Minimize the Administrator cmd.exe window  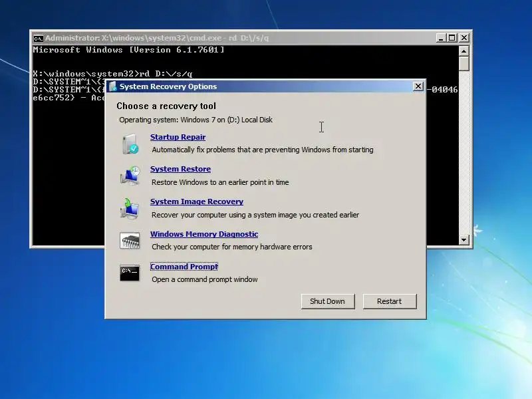click(440, 38)
